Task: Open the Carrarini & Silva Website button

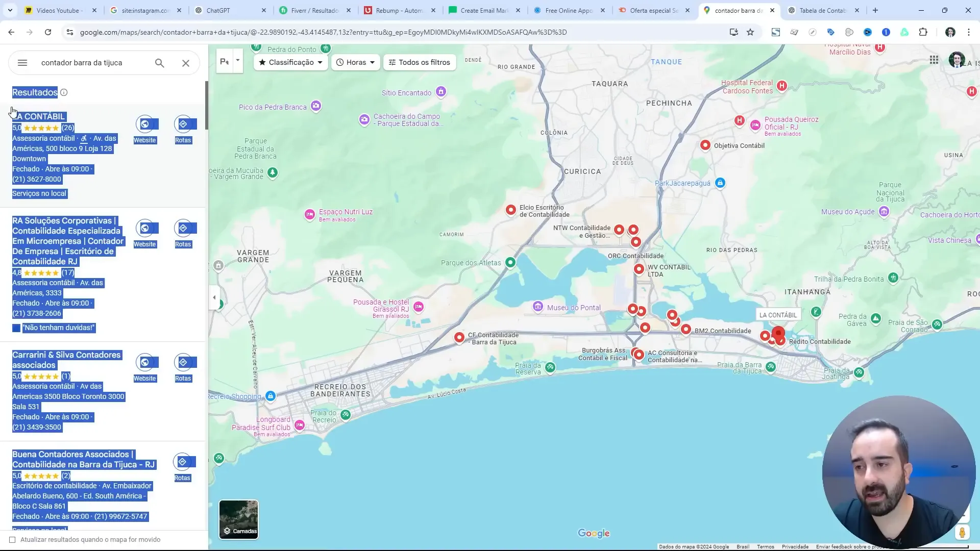Action: pyautogui.click(x=145, y=368)
